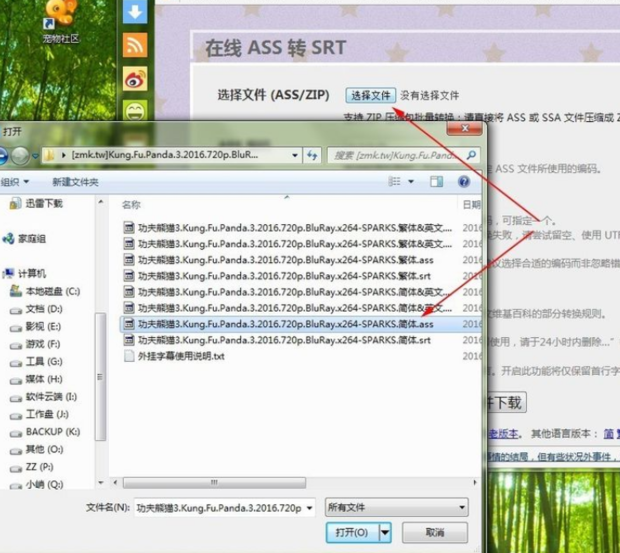Click the Back arrow in the open dialog
Viewport: 620px width, 553px height.
pos(3,155)
